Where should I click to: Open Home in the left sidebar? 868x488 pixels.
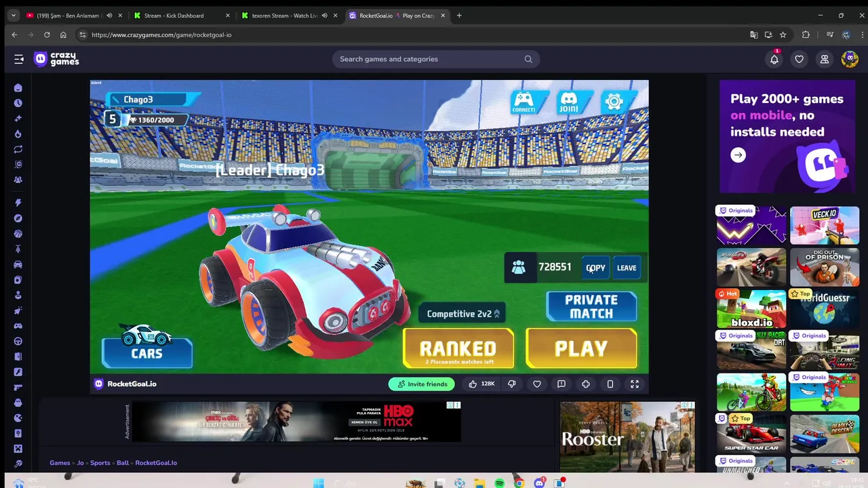[18, 88]
